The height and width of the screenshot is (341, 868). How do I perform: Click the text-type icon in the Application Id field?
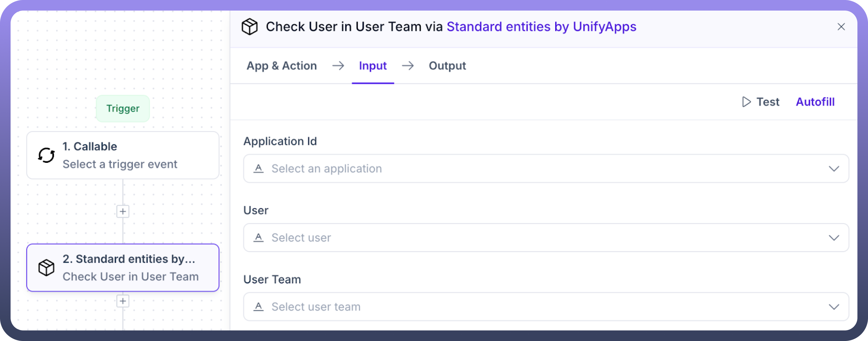tap(259, 168)
